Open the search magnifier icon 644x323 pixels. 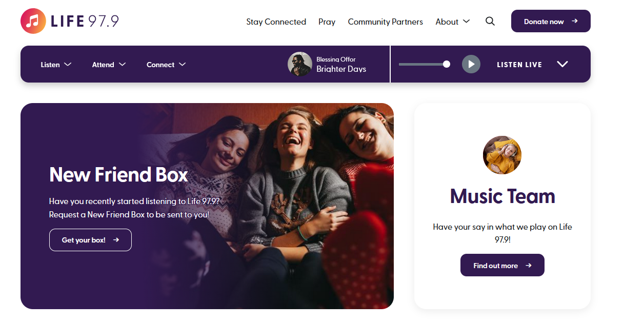pos(490,21)
